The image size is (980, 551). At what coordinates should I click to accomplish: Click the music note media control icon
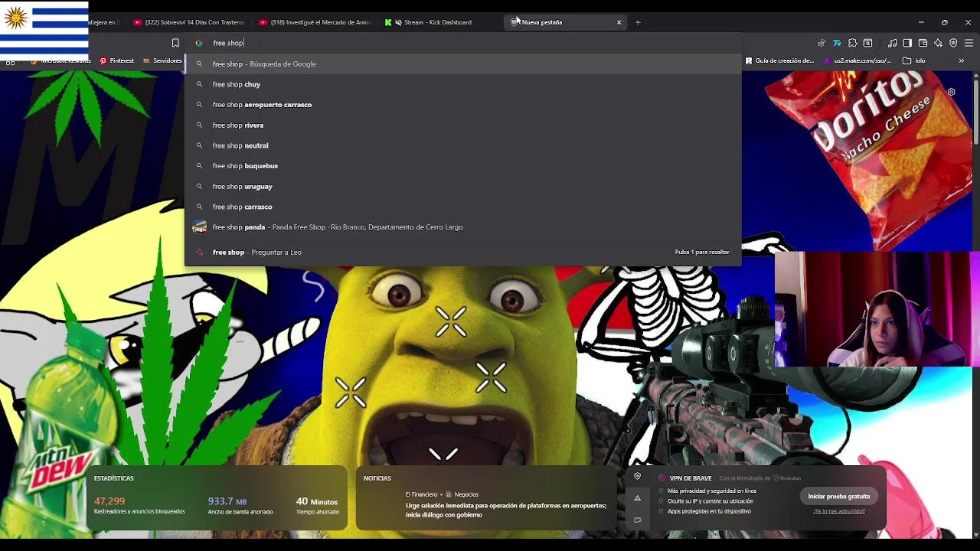pyautogui.click(x=892, y=43)
